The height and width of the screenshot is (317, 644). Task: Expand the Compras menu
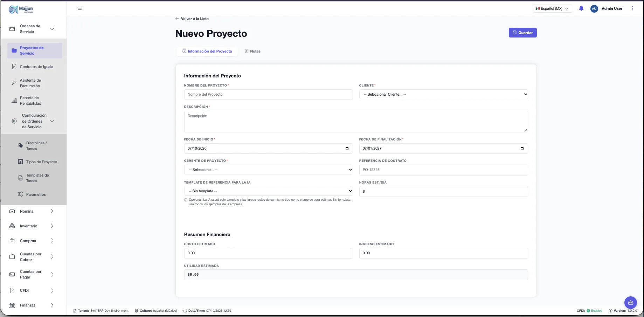pyautogui.click(x=52, y=241)
